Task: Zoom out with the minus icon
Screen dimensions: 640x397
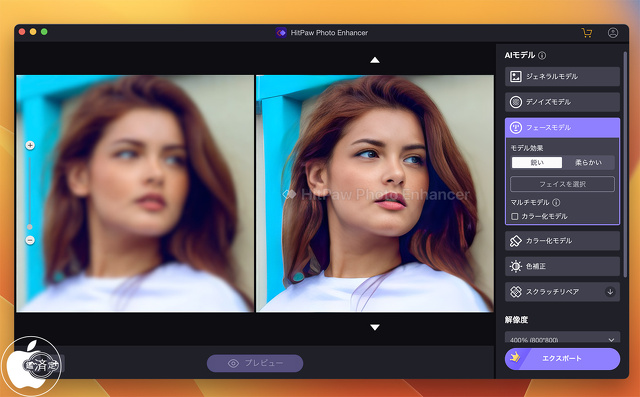Action: (x=30, y=240)
